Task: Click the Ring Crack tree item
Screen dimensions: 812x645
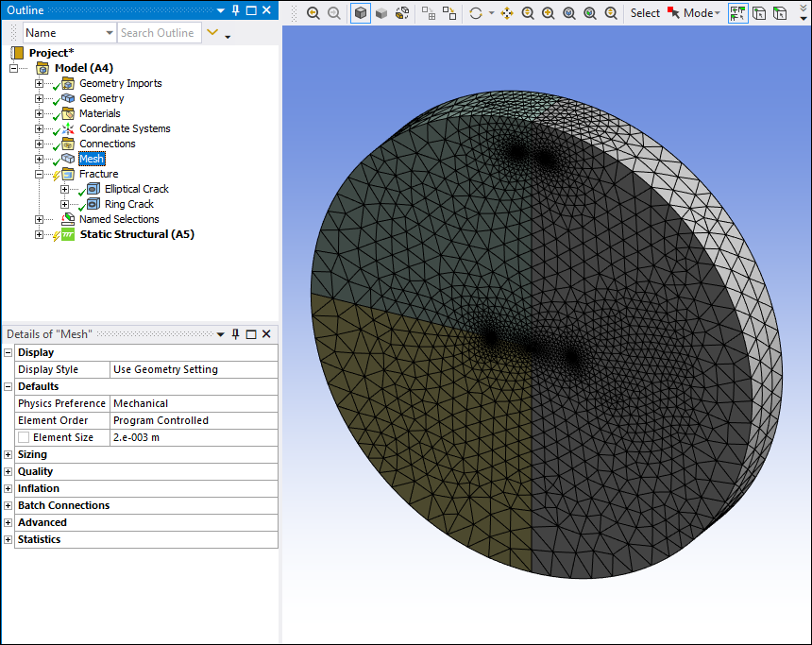Action: click(x=128, y=204)
